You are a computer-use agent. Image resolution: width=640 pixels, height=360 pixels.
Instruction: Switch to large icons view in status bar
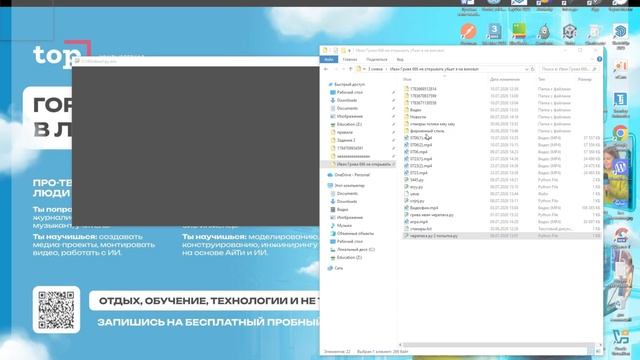click(x=598, y=351)
